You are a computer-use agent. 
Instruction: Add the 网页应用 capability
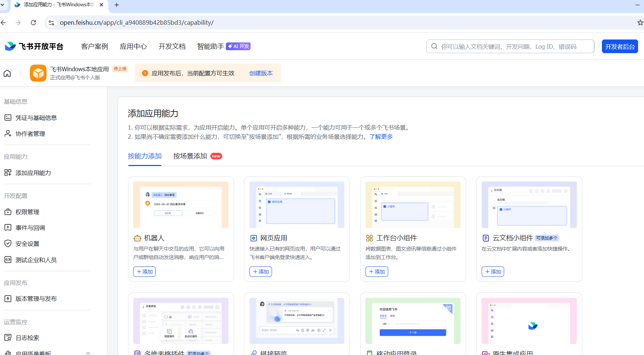point(261,272)
